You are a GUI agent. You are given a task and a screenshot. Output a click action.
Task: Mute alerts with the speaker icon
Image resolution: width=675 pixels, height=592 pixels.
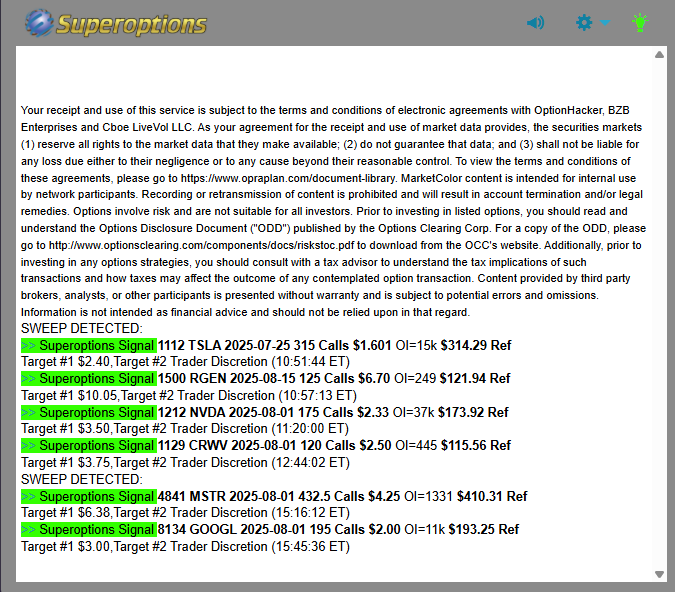(536, 22)
